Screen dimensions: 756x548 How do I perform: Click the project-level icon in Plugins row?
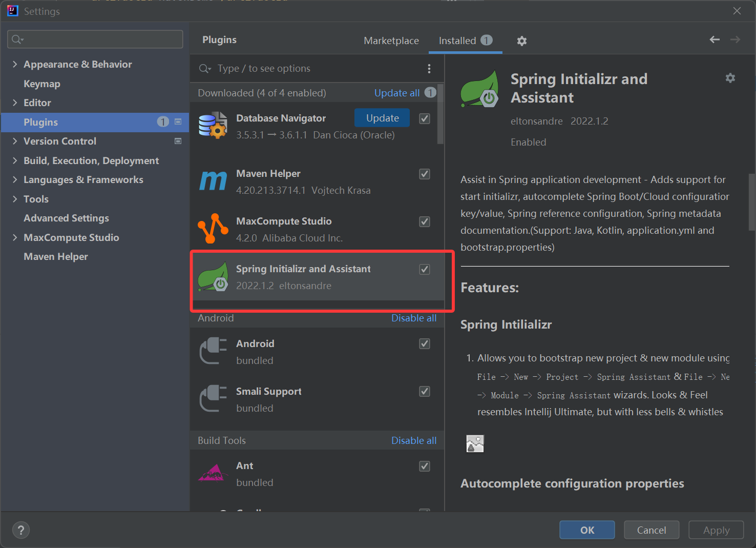(x=178, y=121)
